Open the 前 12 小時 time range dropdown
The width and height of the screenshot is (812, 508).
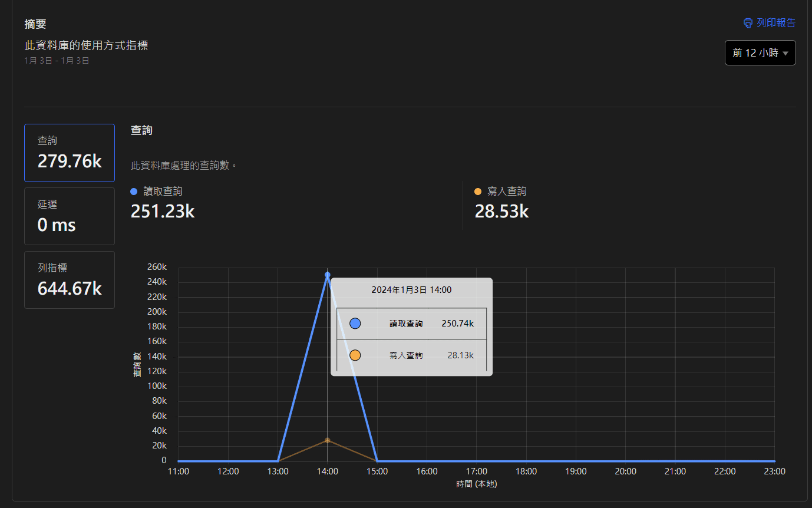point(760,53)
